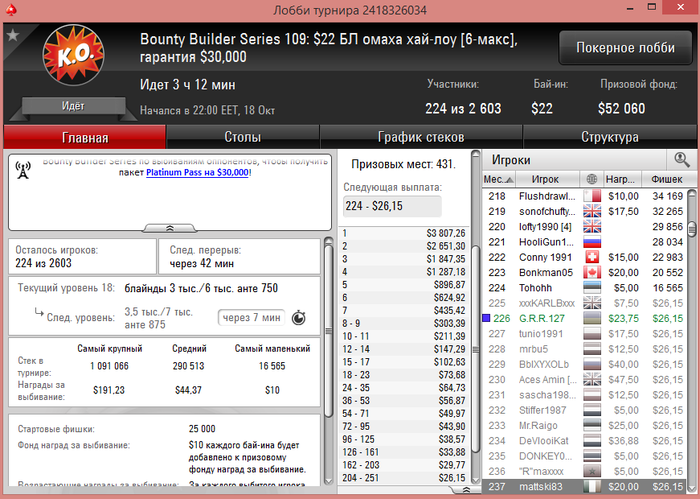This screenshot has height=499, width=700.
Task: Select player row Tohohh
Action: click(x=585, y=288)
